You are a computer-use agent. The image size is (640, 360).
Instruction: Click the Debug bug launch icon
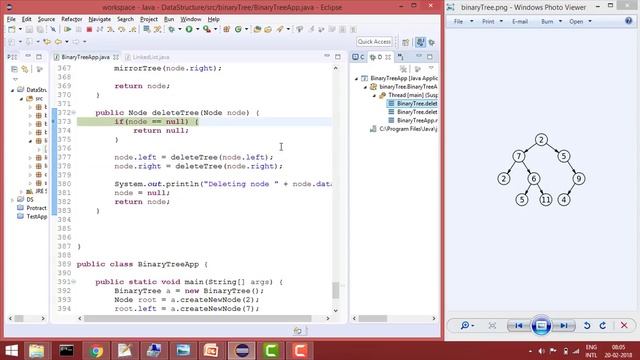point(172,29)
